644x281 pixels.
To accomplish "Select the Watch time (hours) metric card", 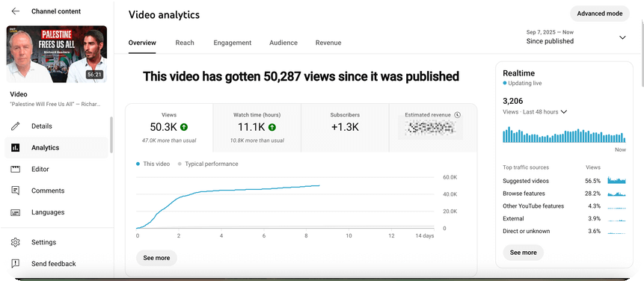I will coord(257,128).
